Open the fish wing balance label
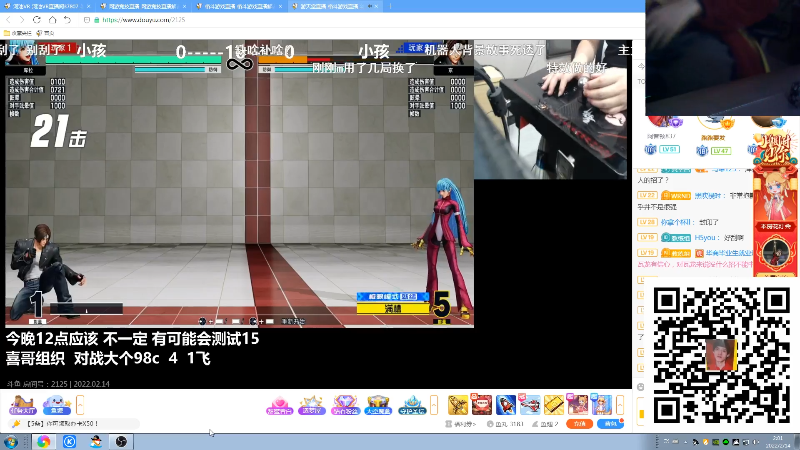800x450 pixels. click(x=545, y=424)
